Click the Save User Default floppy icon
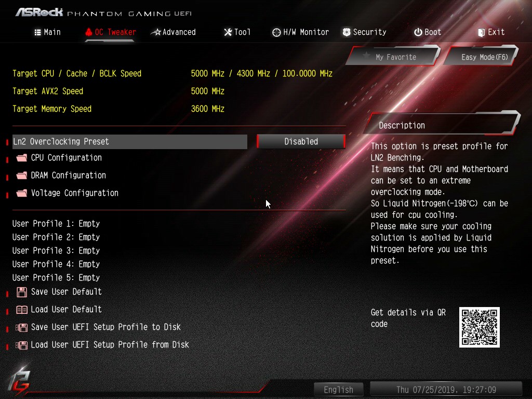This screenshot has width=532, height=399. (21, 292)
